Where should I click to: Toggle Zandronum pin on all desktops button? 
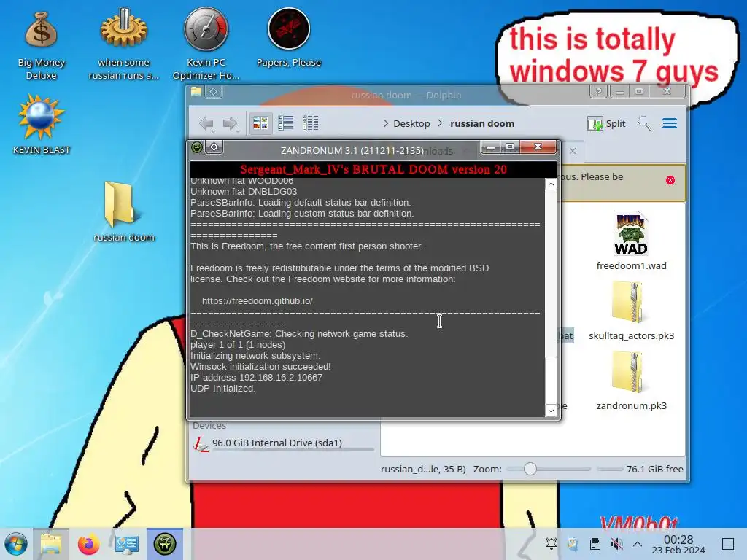pyautogui.click(x=214, y=147)
